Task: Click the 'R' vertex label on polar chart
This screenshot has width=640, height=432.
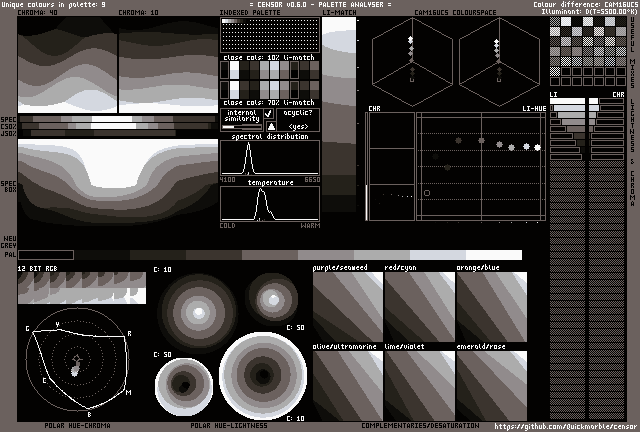Action: (129, 334)
